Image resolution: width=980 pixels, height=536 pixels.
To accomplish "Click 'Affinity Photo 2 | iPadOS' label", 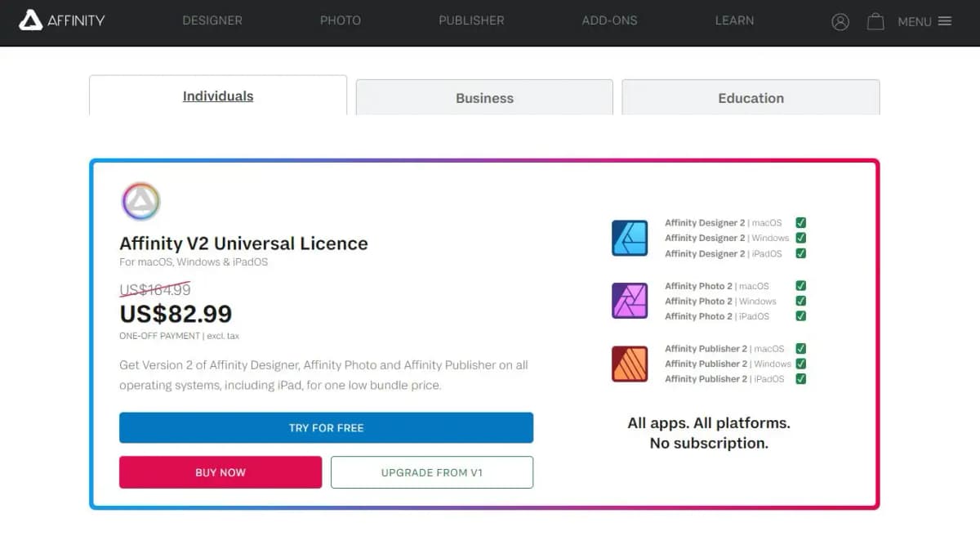I will click(x=717, y=316).
